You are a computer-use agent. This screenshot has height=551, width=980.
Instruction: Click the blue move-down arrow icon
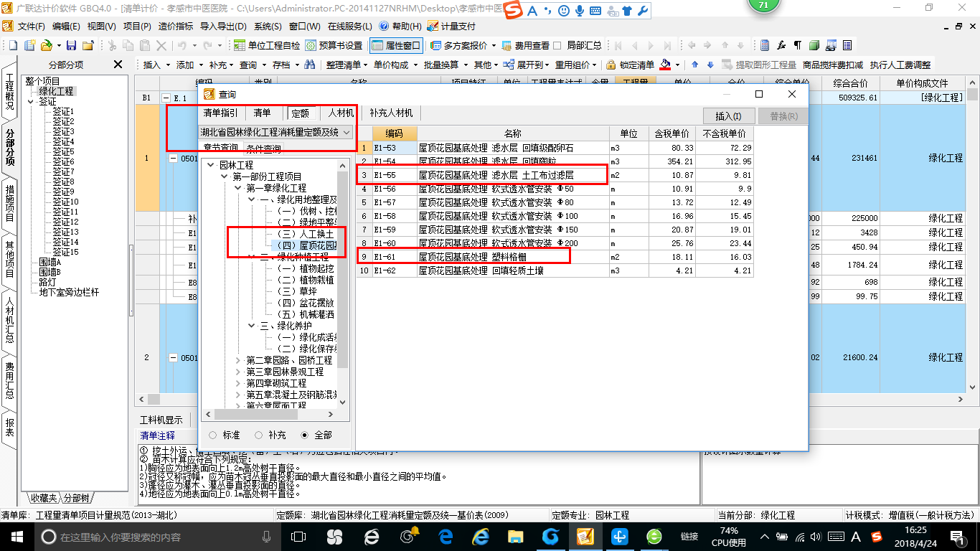pyautogui.click(x=710, y=65)
